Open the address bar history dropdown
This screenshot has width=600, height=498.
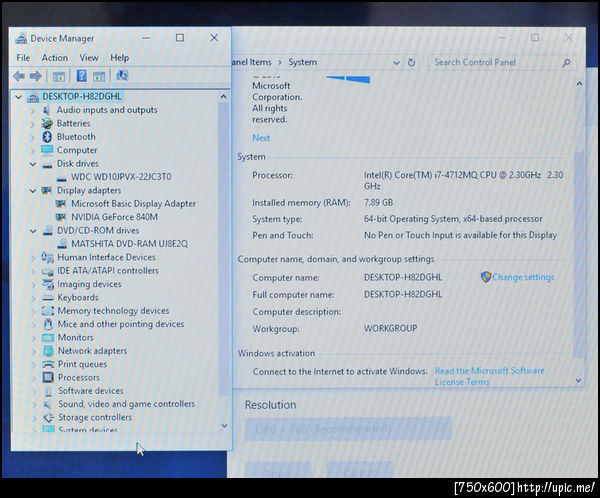pyautogui.click(x=396, y=63)
